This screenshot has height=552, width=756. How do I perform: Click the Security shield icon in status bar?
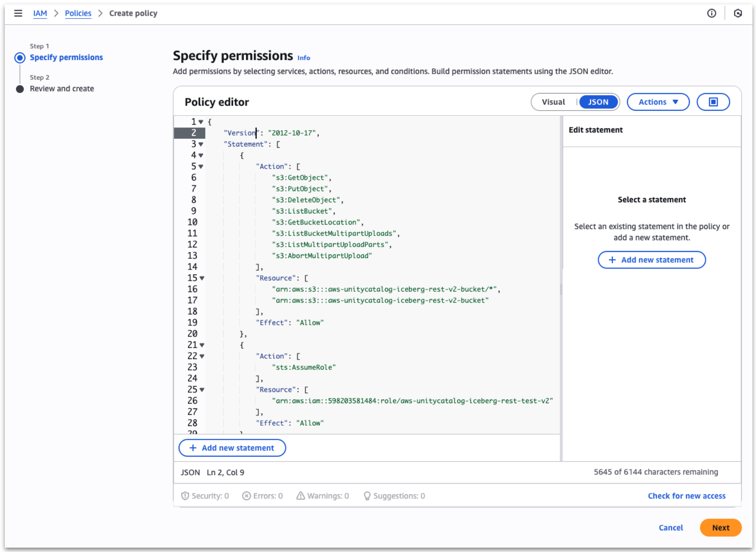(185, 495)
